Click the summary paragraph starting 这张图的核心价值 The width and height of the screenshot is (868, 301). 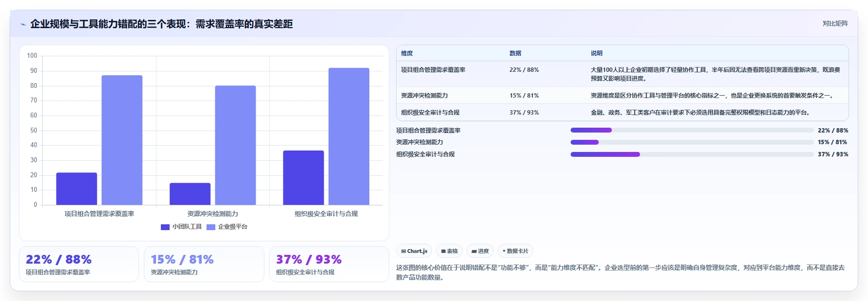(621, 272)
